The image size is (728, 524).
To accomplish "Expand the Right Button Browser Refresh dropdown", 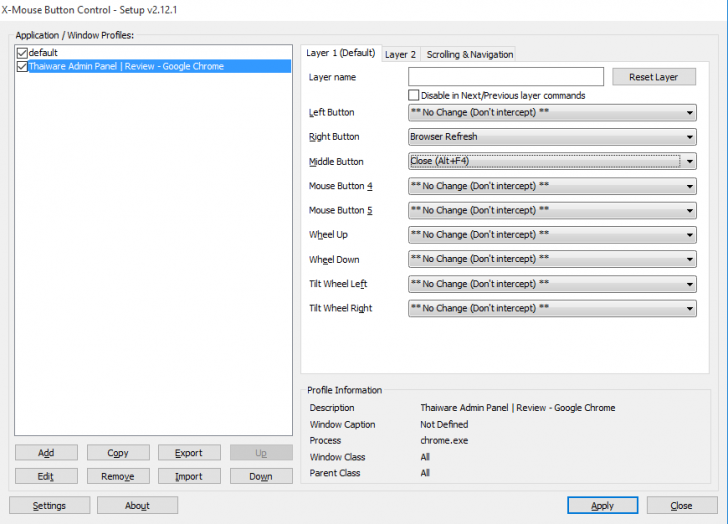I will pos(552,137).
